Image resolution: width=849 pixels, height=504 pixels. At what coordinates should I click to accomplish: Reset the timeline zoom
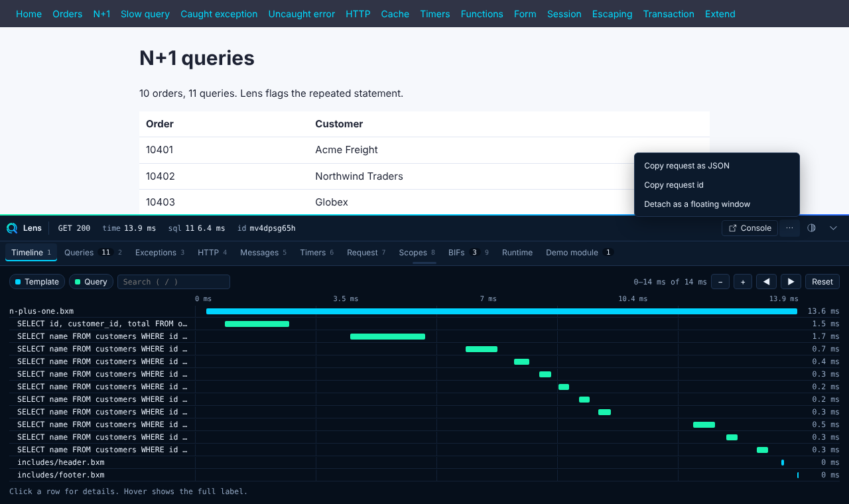pos(822,282)
